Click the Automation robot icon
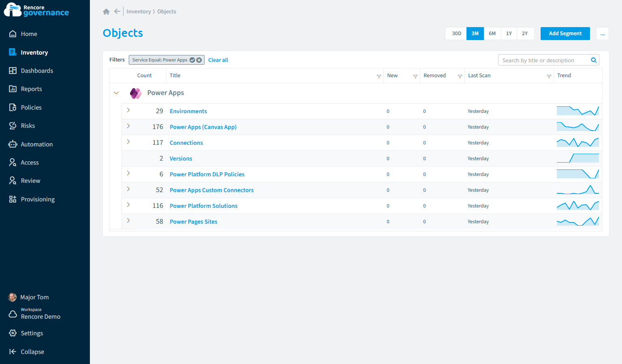 [13, 144]
